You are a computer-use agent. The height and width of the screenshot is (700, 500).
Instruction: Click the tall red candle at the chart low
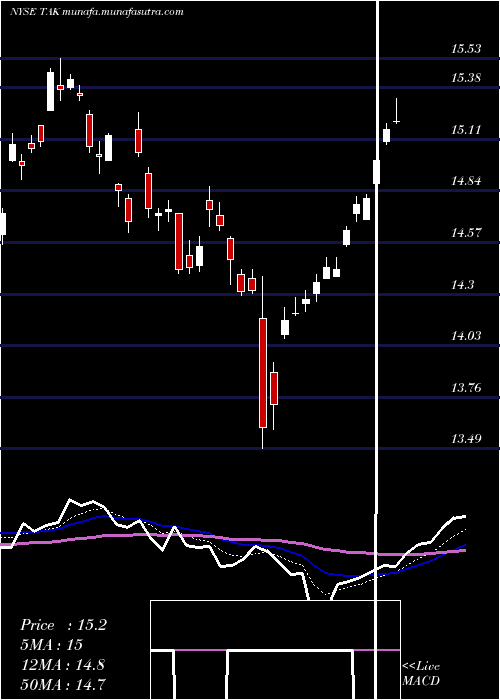pos(263,373)
